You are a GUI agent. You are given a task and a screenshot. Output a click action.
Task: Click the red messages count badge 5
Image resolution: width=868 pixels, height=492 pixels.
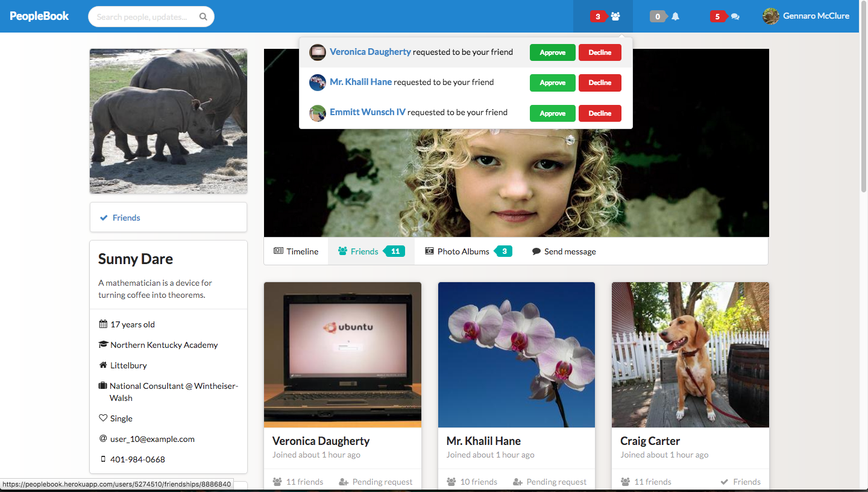[x=717, y=17]
